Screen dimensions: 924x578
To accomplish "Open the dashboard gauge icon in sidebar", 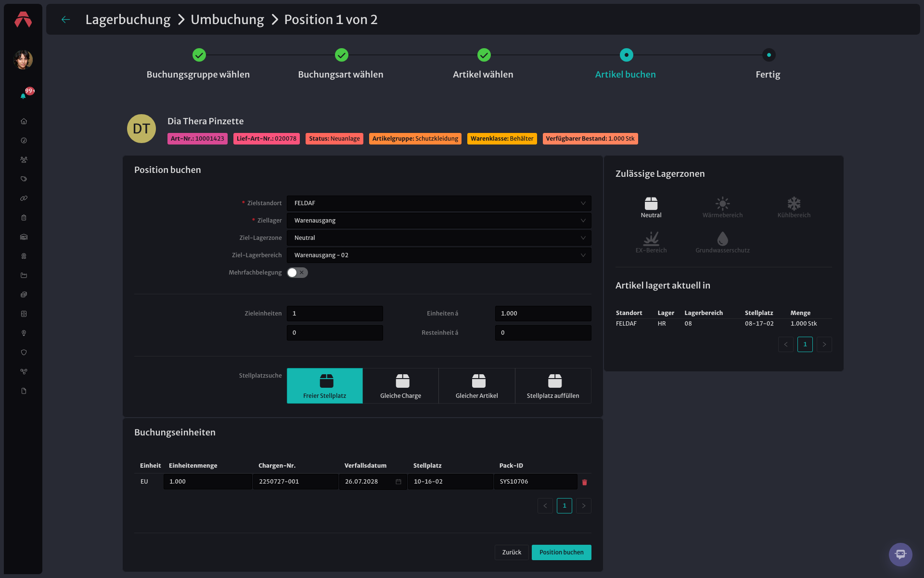I will coord(24,141).
